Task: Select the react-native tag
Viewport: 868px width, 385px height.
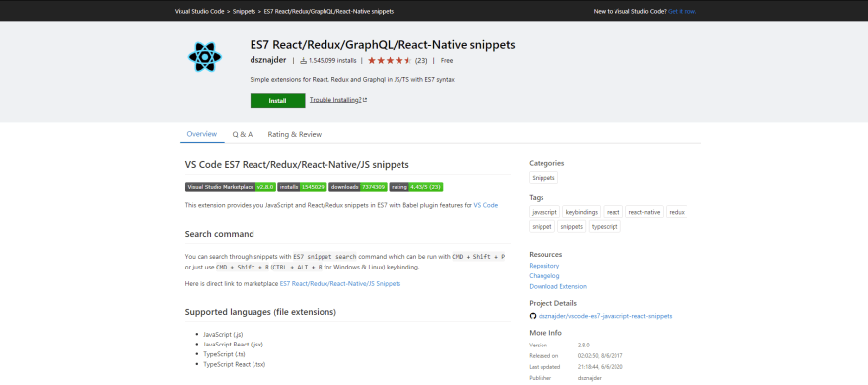Action: click(644, 212)
